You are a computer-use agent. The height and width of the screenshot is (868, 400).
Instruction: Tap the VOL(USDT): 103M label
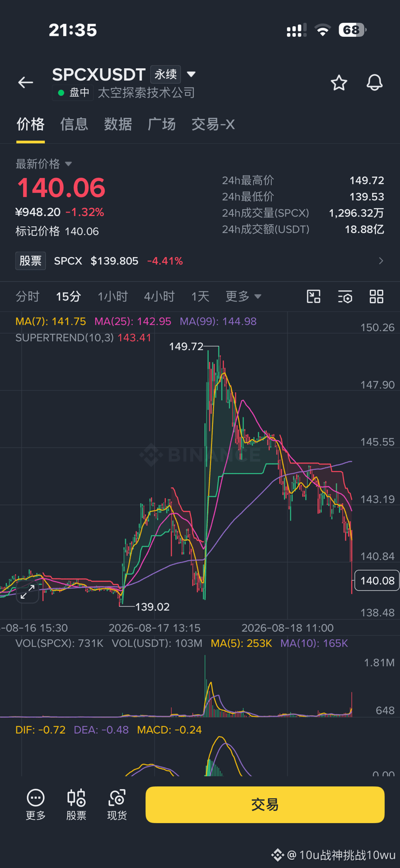(x=157, y=643)
